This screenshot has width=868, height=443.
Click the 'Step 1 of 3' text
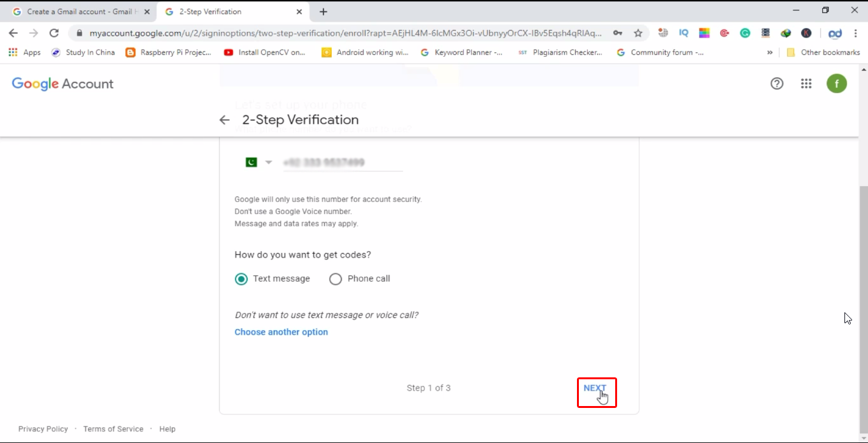(429, 388)
